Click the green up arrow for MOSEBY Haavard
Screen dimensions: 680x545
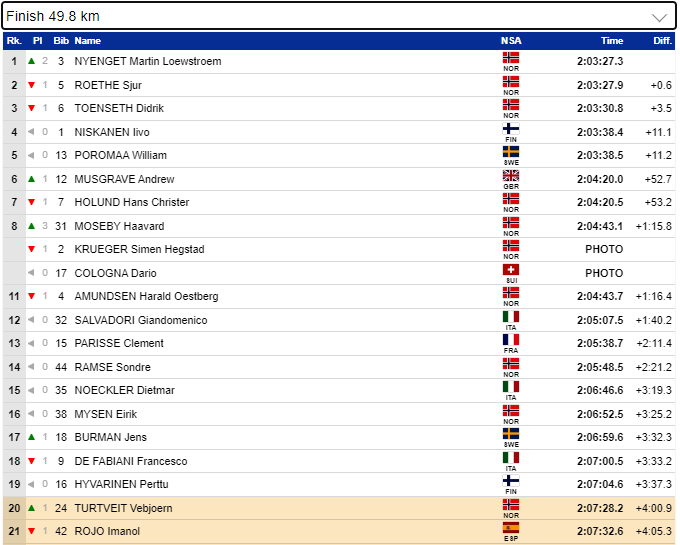pyautogui.click(x=32, y=226)
